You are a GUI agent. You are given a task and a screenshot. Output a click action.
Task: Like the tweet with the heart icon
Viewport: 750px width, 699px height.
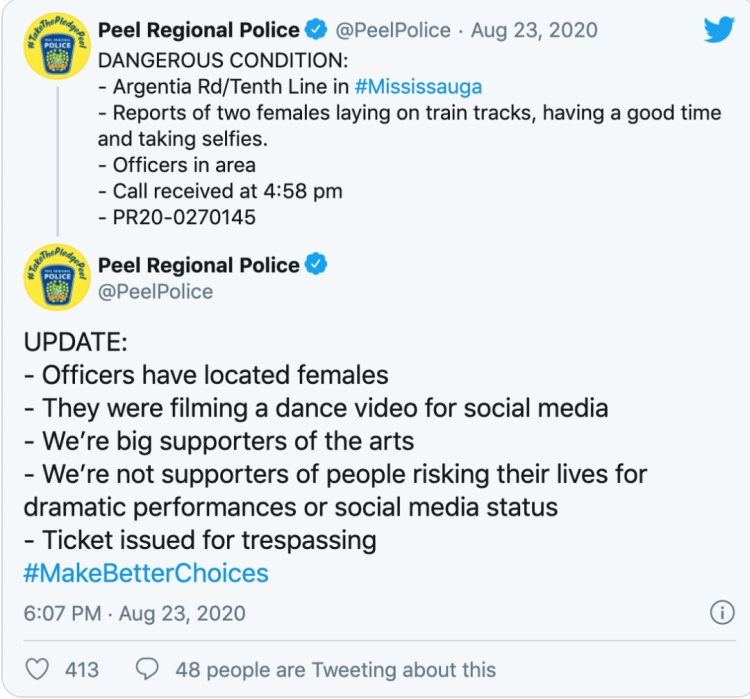click(x=37, y=669)
